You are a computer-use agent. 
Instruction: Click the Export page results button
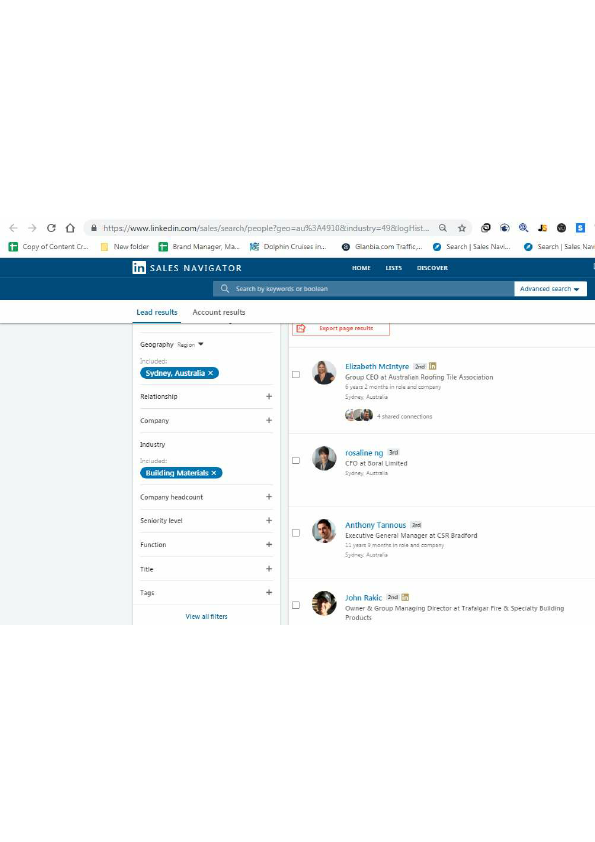[340, 328]
